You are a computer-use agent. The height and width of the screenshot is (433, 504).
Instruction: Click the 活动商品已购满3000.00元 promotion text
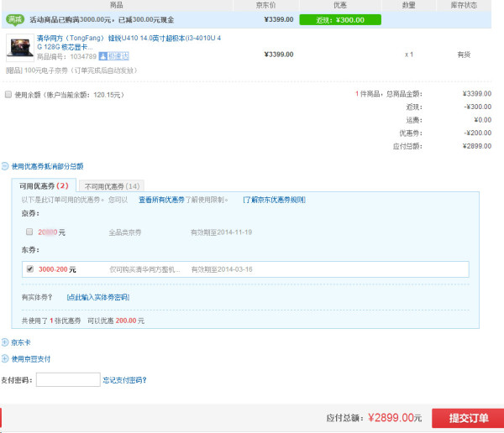pyautogui.click(x=102, y=20)
